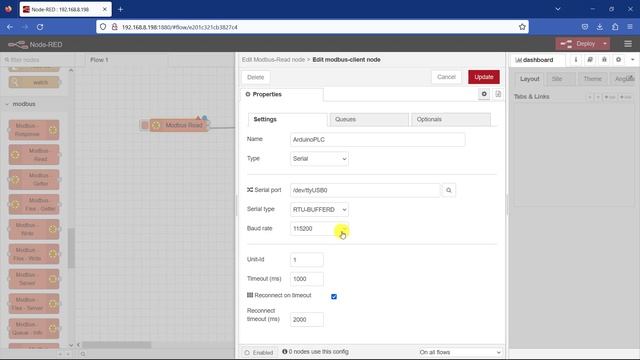
Task: Select Modbus-Queue-Info palette node
Action: 34,329
